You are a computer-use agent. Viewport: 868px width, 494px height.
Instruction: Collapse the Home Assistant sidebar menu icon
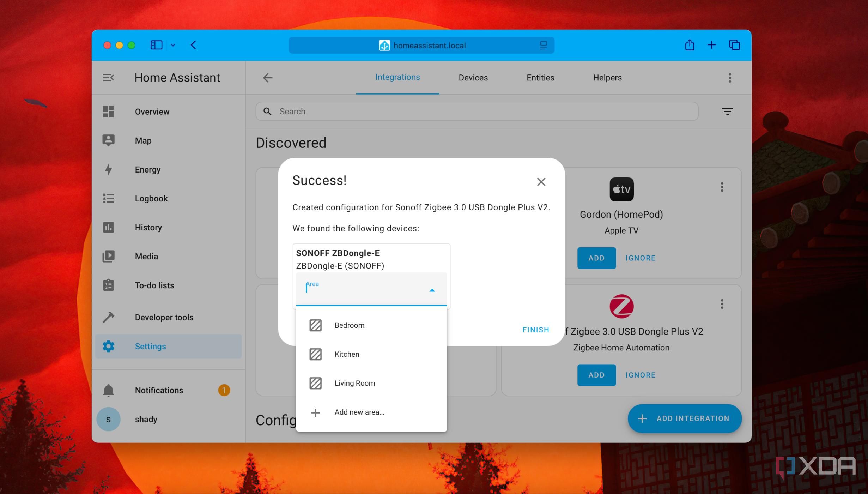click(x=108, y=77)
